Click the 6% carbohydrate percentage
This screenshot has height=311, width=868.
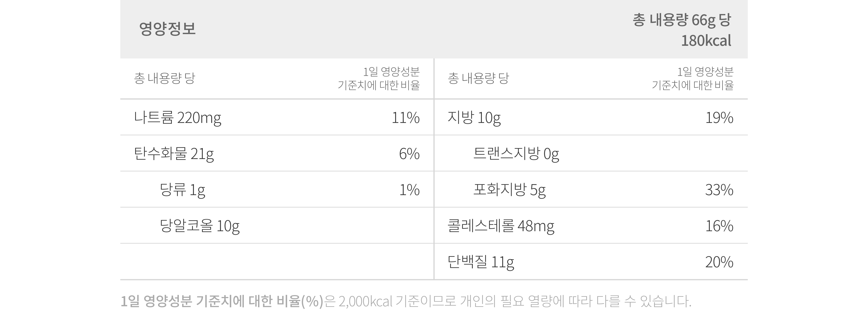pos(409,154)
